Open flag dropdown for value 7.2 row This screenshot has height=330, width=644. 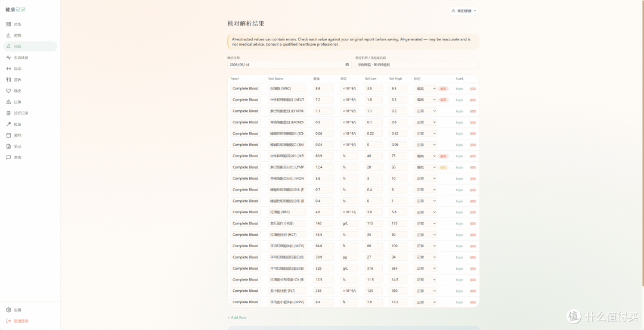[425, 99]
